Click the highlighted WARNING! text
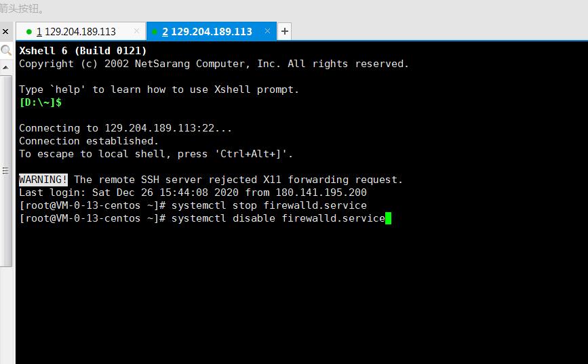Image resolution: width=588 pixels, height=364 pixels. click(x=43, y=180)
